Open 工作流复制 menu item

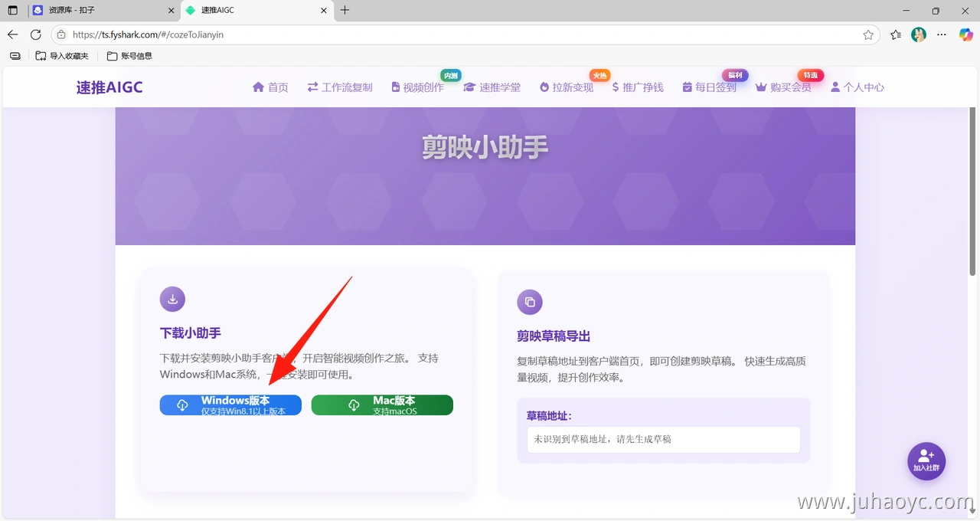coord(340,87)
